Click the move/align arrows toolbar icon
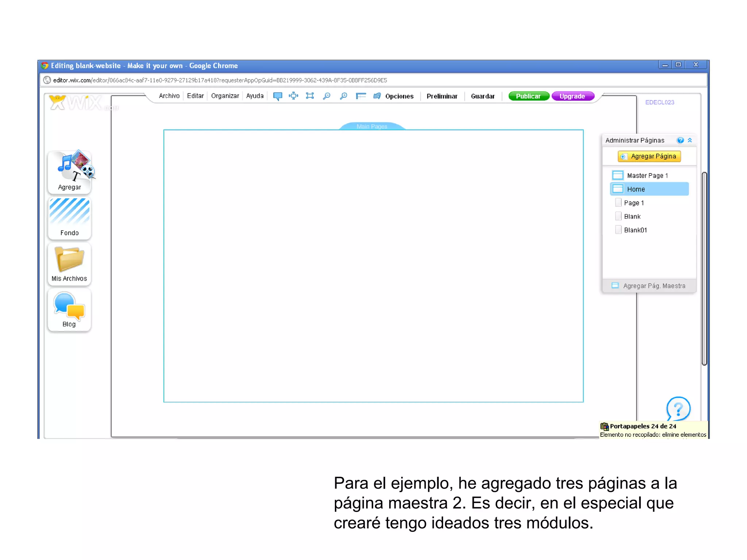Image resolution: width=747 pixels, height=560 pixels. [293, 96]
